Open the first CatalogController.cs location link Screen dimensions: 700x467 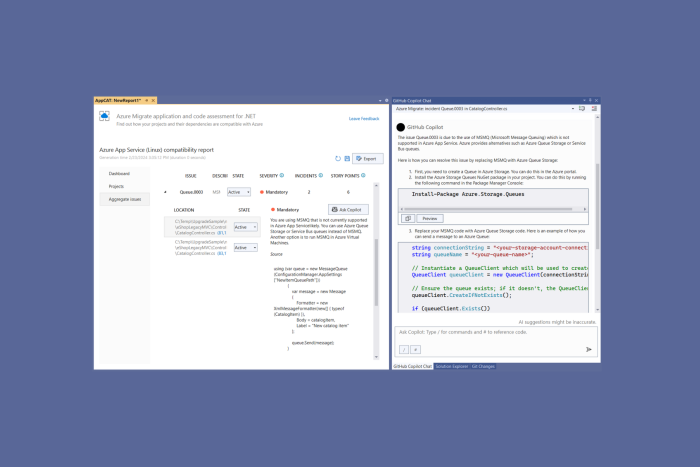click(222, 233)
